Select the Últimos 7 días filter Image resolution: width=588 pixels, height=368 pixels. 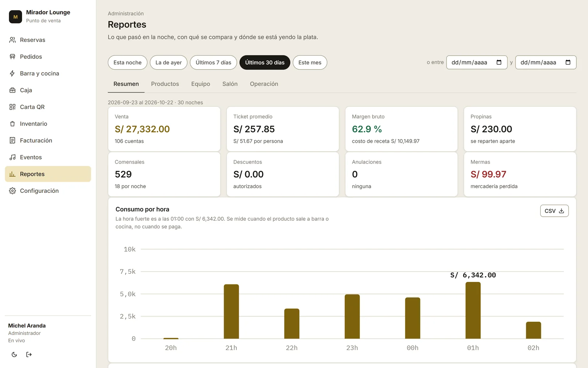(x=214, y=63)
